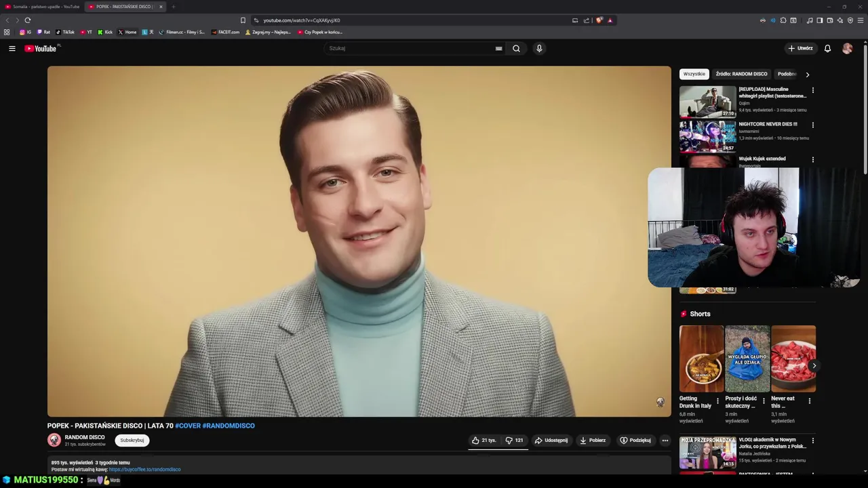Open the Prosty i dość skuteczny short
The height and width of the screenshot is (488, 868).
pyautogui.click(x=747, y=359)
